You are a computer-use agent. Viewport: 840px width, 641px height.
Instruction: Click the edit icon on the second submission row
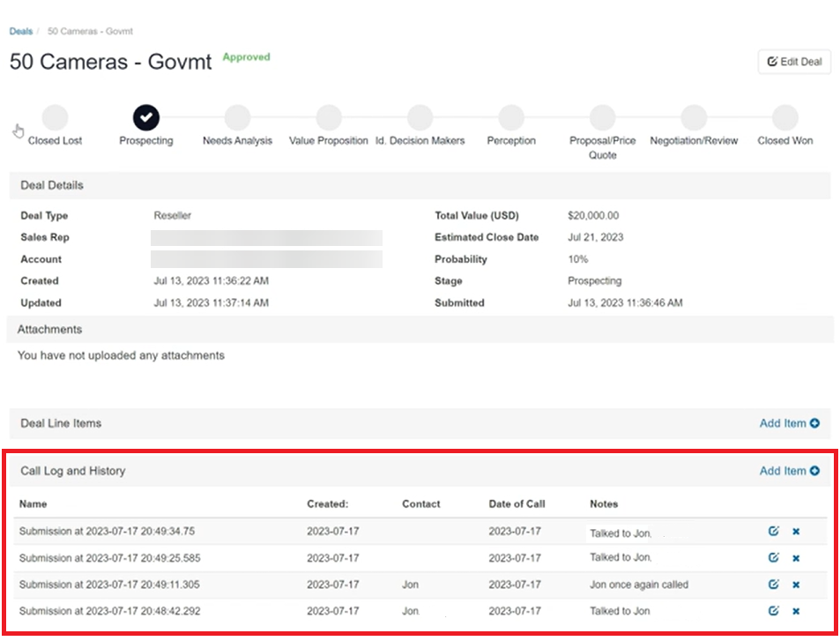[774, 557]
